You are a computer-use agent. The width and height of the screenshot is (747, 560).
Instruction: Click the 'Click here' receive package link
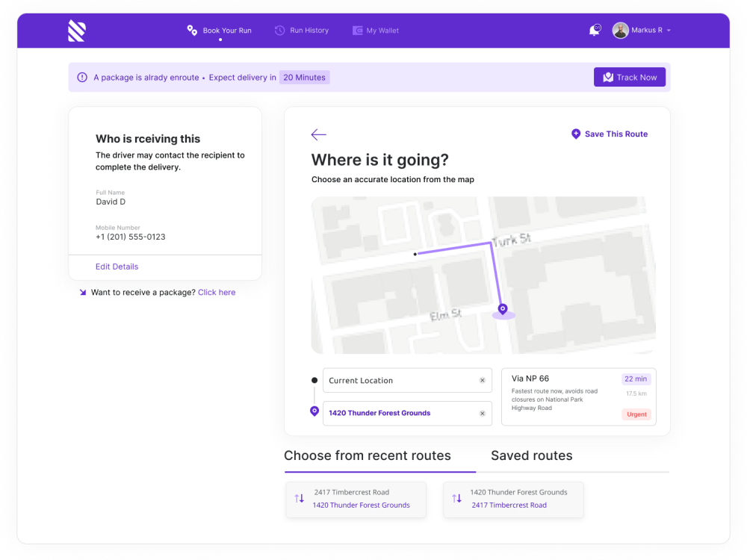click(x=217, y=293)
